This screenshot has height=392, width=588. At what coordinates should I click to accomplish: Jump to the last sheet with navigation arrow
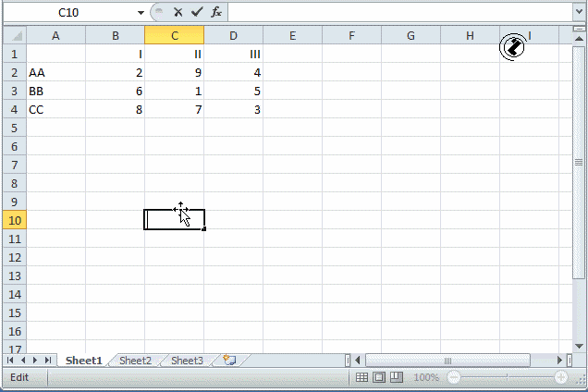tap(48, 361)
